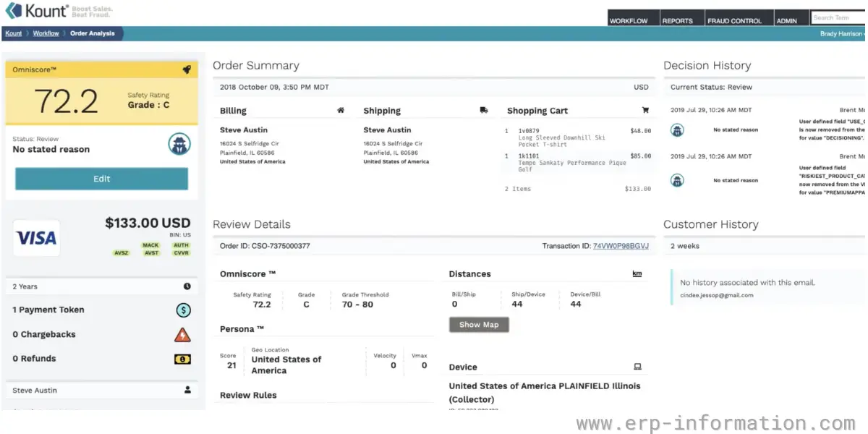Click the Kount breadcrumb link
This screenshot has width=868, height=434.
coord(14,33)
